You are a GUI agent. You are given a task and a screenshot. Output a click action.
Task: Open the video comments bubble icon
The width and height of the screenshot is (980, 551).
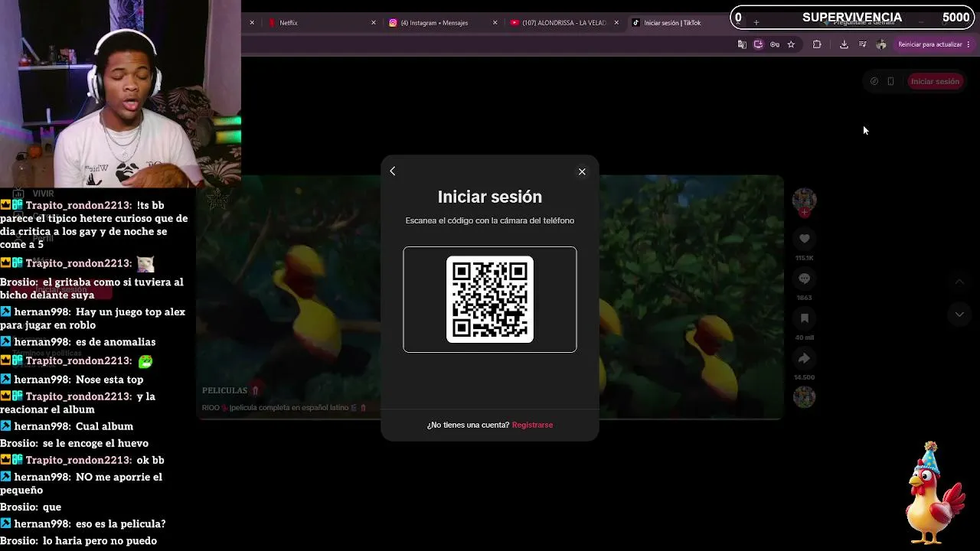[804, 279]
